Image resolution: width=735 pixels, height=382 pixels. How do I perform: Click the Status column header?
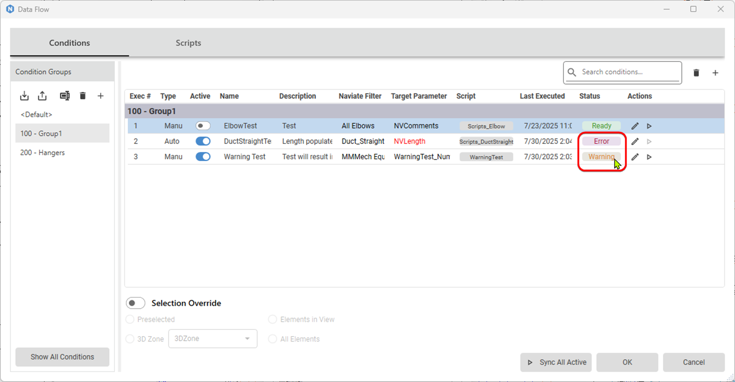(x=590, y=96)
